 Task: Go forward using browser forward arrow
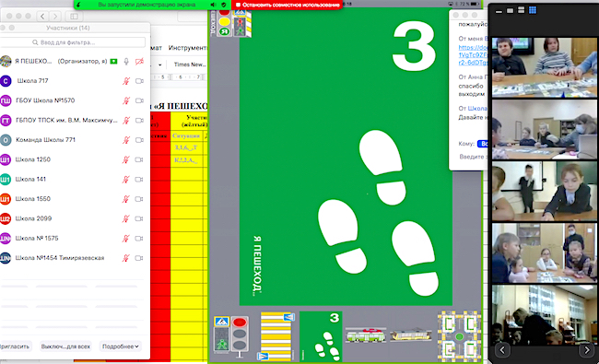[55, 16]
